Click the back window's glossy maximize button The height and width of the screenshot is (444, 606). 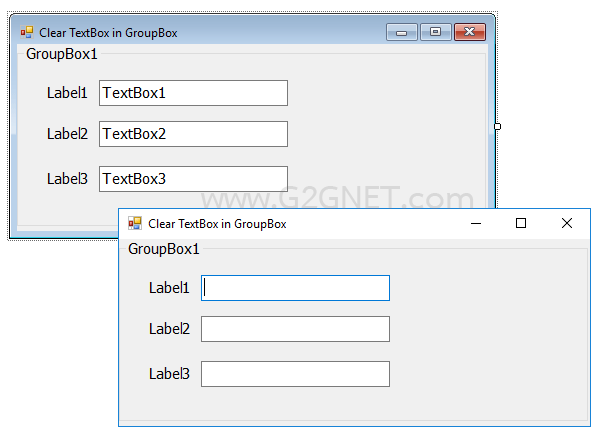pos(436,32)
